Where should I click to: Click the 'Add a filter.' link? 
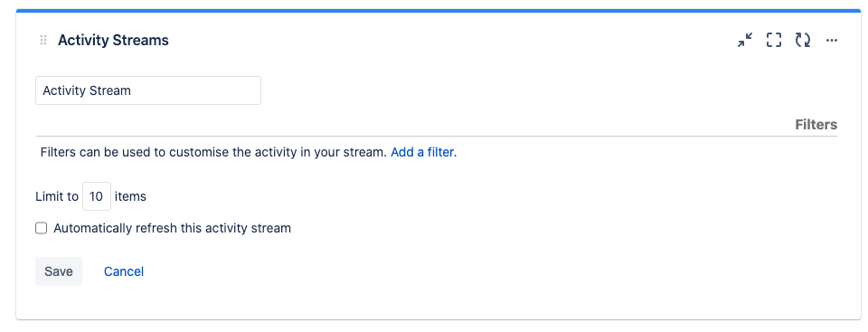click(423, 152)
